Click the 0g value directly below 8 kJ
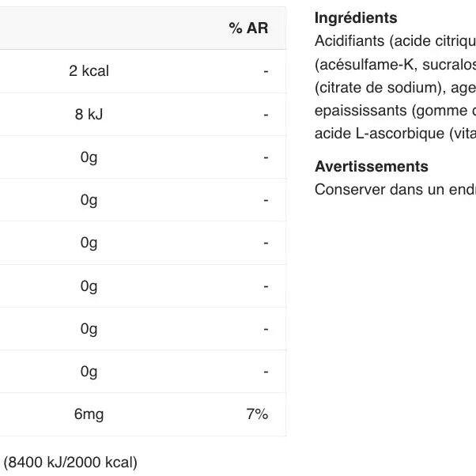The height and width of the screenshot is (476, 476). tap(89, 157)
